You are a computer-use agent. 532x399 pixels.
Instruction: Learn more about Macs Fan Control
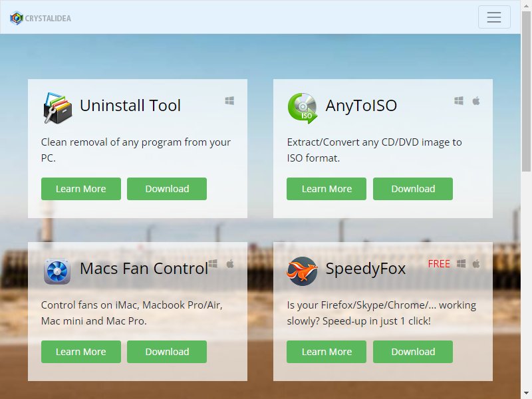(81, 352)
